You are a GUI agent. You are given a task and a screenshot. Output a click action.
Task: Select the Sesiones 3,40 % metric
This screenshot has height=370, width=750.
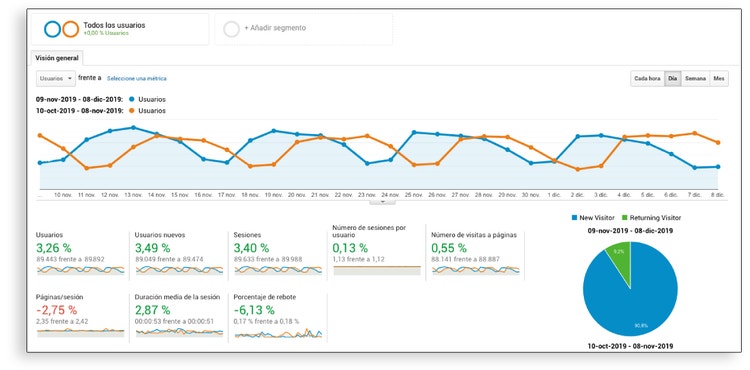coord(277,253)
